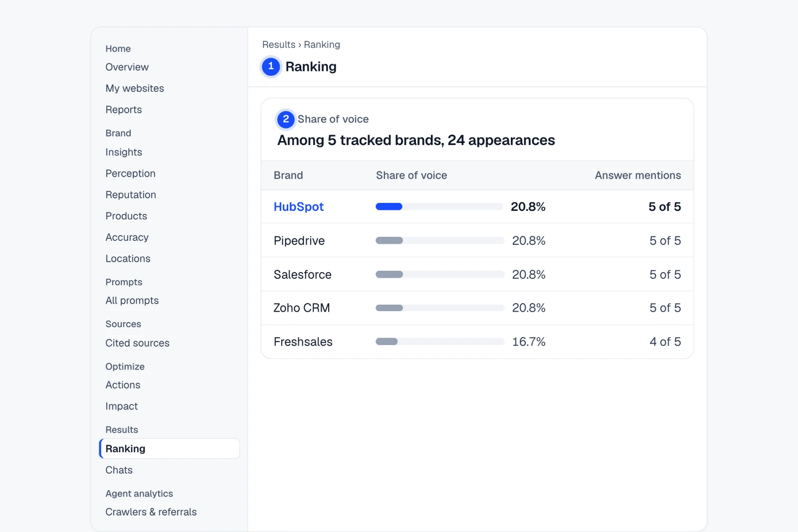Click Freshsales 16.7% value
This screenshot has height=532, width=798.
[x=529, y=342]
